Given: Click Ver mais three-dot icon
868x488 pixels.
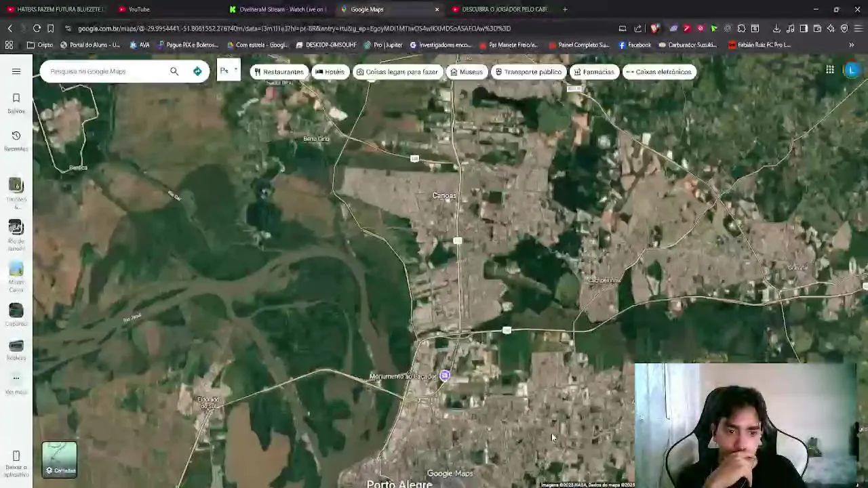Looking at the screenshot, I should pyautogui.click(x=16, y=378).
